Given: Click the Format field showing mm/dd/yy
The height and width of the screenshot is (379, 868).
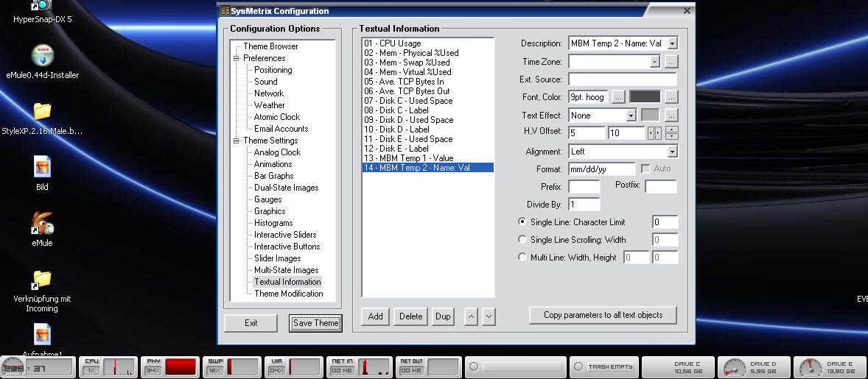Looking at the screenshot, I should [x=602, y=169].
